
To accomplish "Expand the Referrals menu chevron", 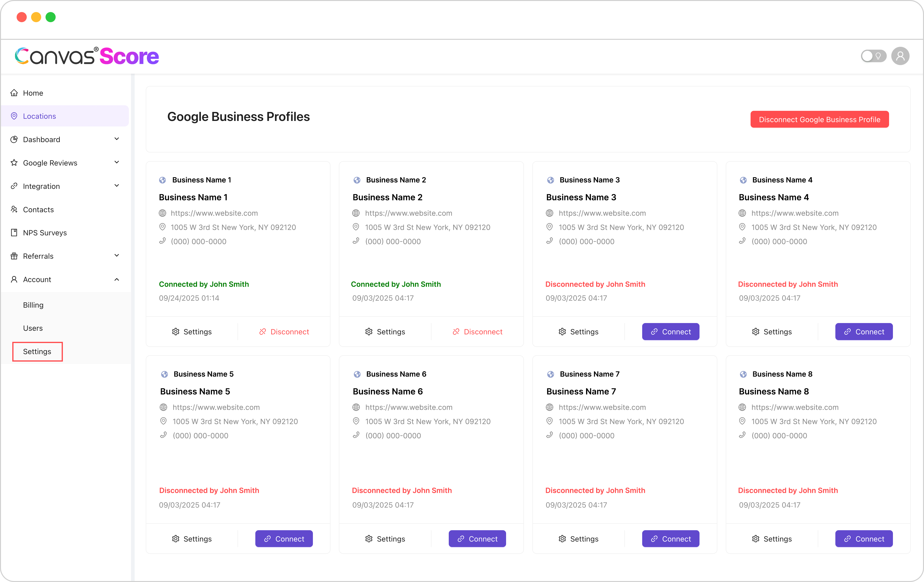I will (117, 256).
